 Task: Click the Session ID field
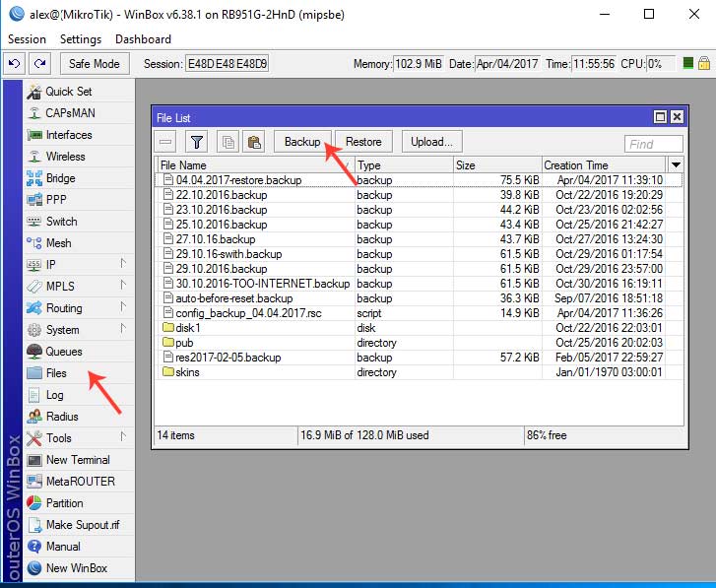[x=227, y=64]
